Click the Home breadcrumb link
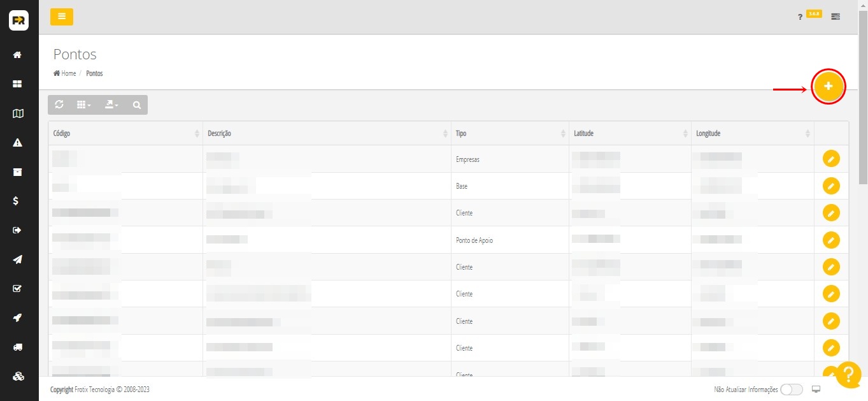 65,73
